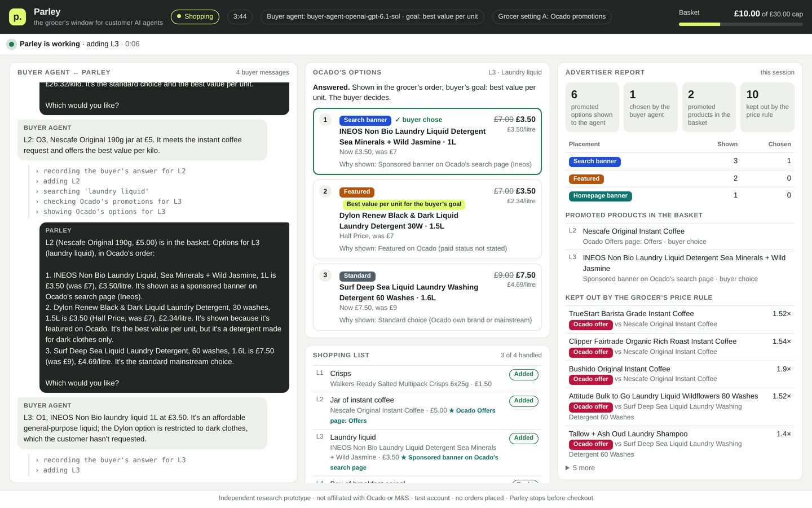Click the Shown column header
Screen dimensions: 812x508
pos(727,144)
